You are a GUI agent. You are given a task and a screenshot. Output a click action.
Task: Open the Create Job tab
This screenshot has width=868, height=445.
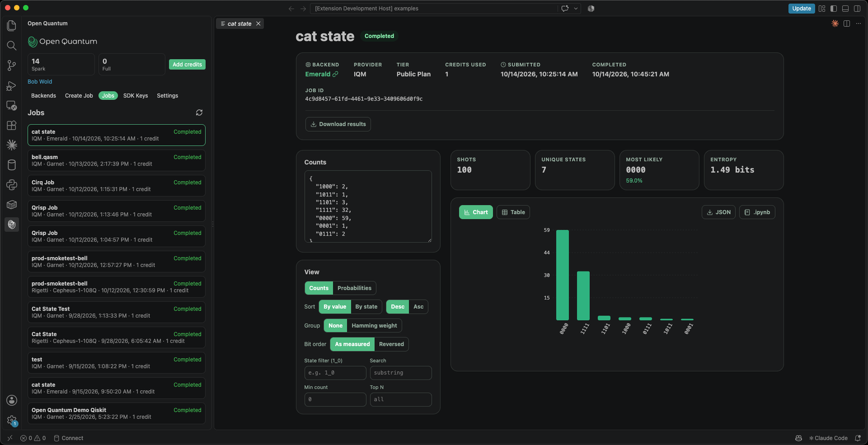[79, 96]
